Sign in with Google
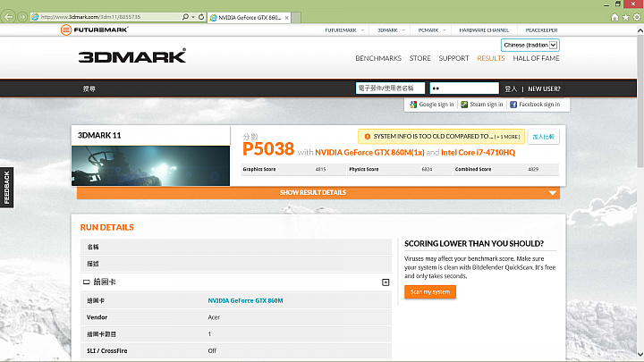Screen dimensions: 644x362 432,105
